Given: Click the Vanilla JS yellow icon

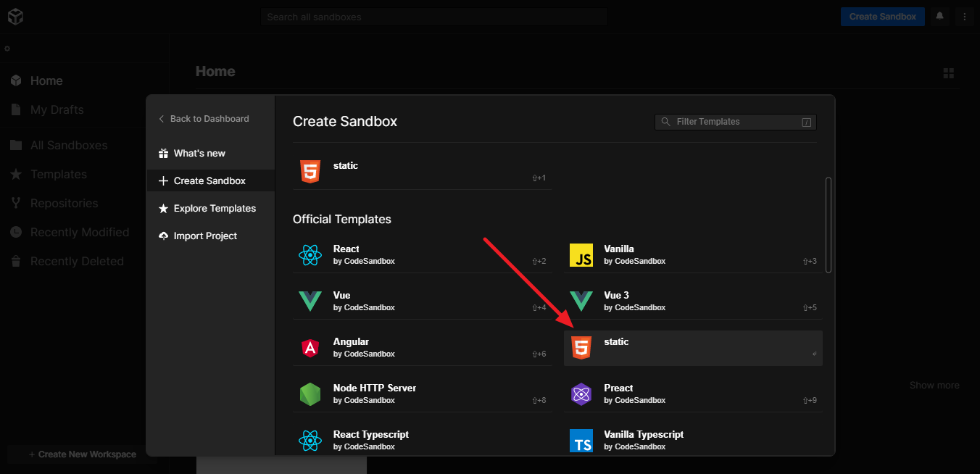Looking at the screenshot, I should click(581, 255).
